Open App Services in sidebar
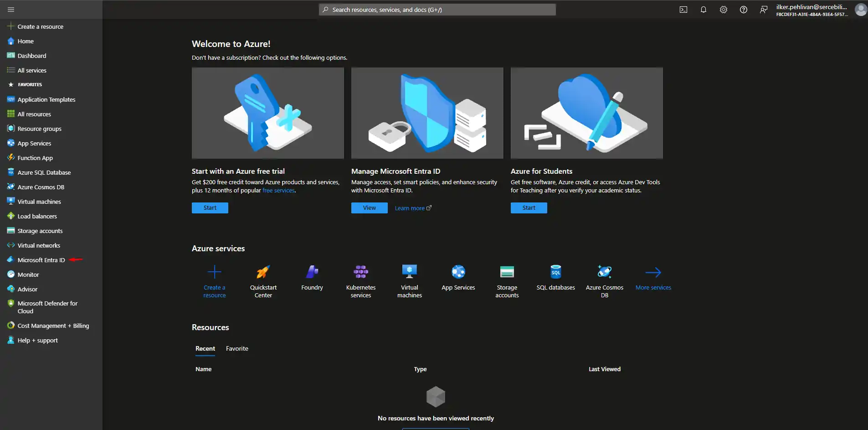This screenshot has height=430, width=868. pos(34,143)
